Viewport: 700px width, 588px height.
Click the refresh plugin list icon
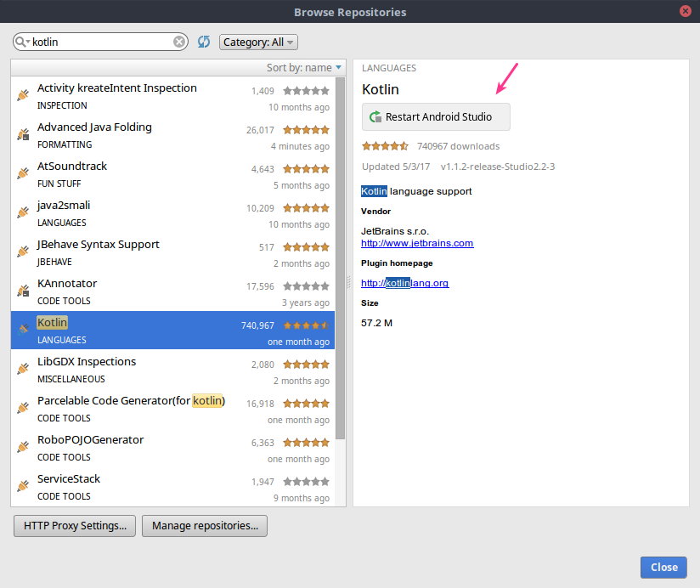[x=204, y=41]
